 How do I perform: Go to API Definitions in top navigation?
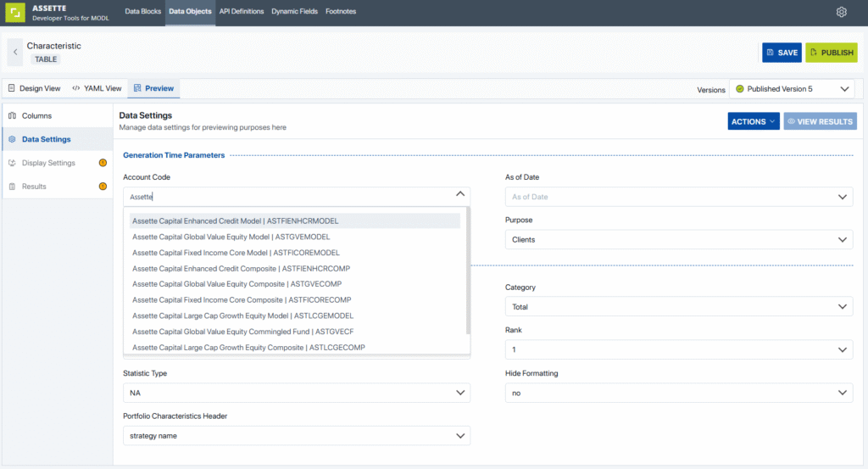tap(242, 12)
